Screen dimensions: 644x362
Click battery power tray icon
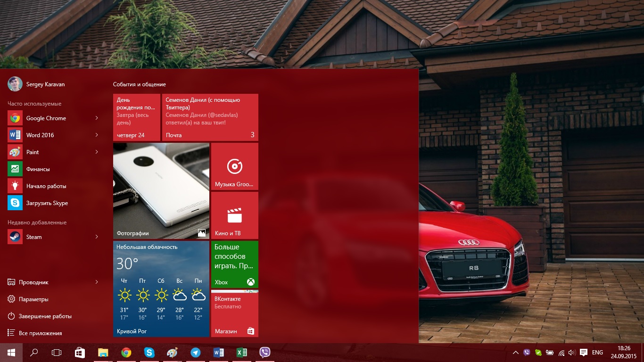[x=550, y=353]
